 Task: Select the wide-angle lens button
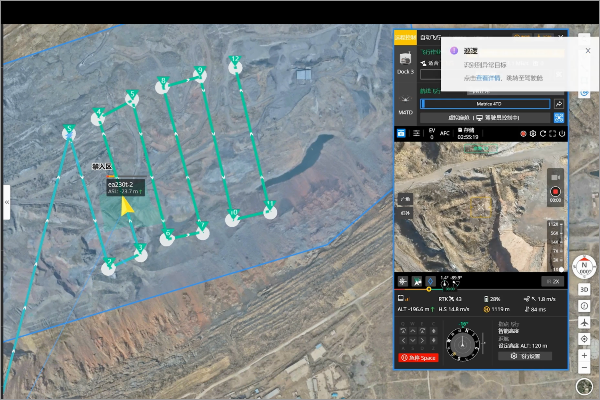coord(405,199)
